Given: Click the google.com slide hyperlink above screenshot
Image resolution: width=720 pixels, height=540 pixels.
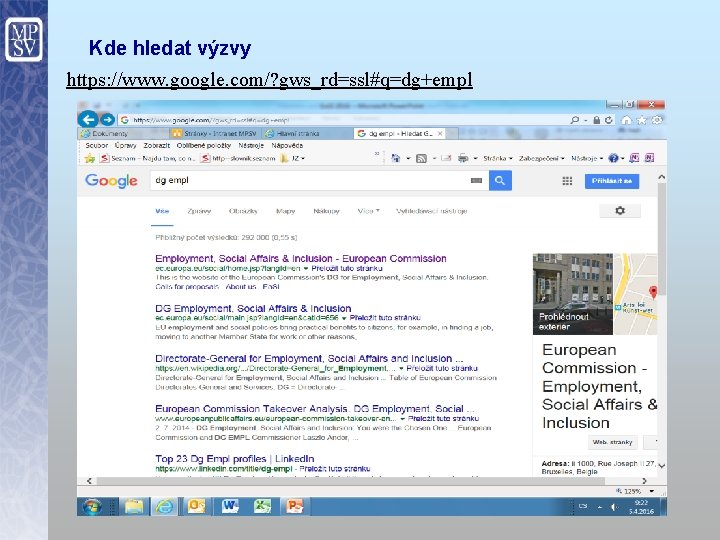Looking at the screenshot, I should 270,80.
